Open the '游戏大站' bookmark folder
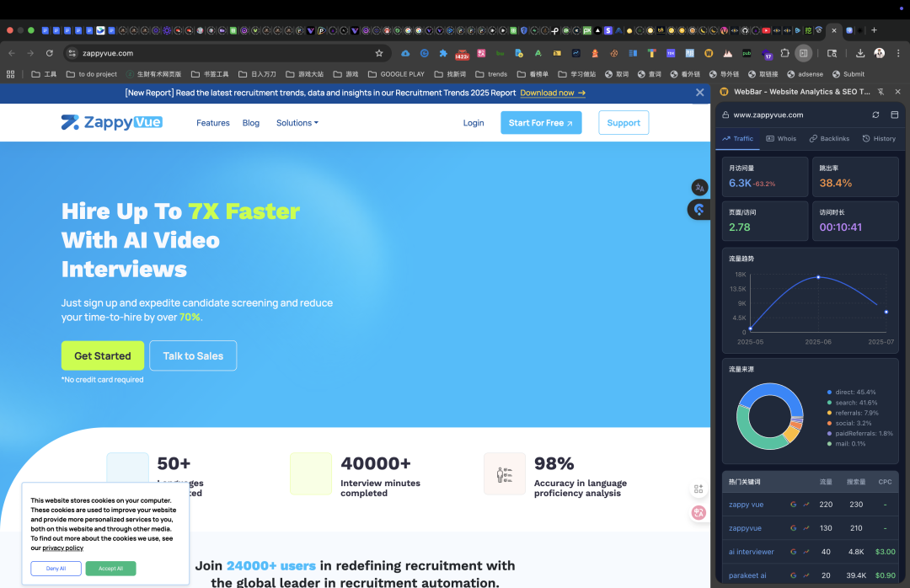 [x=305, y=74]
